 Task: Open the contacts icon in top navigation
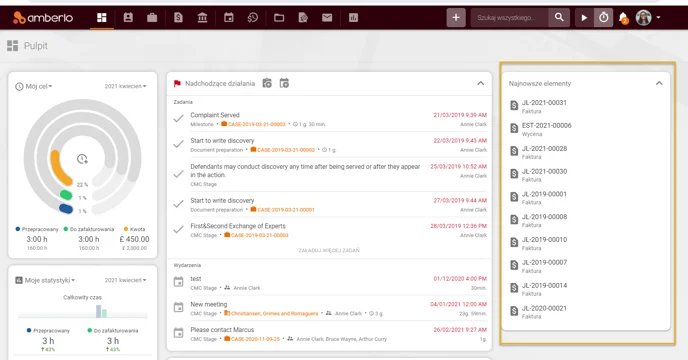point(128,18)
